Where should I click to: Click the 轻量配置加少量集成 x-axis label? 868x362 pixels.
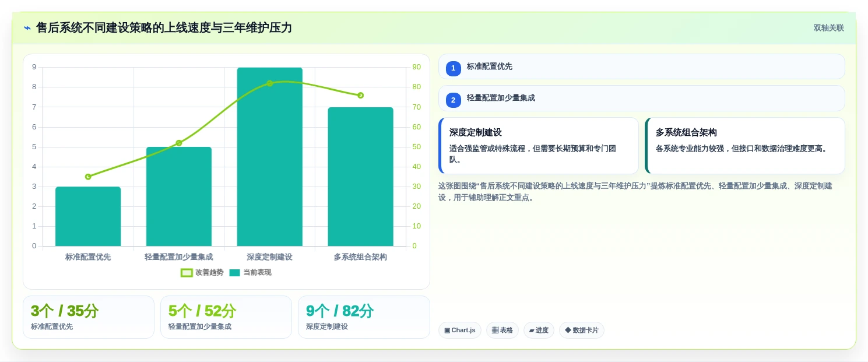pos(179,257)
